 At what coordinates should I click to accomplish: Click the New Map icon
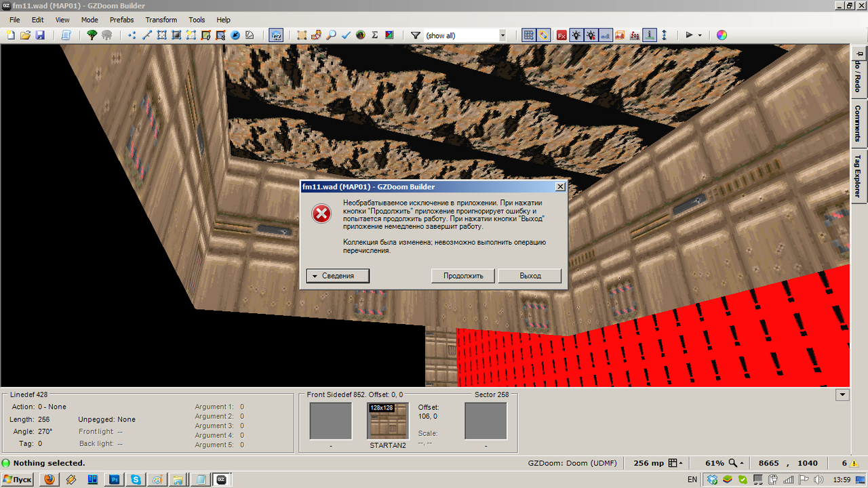coord(11,35)
